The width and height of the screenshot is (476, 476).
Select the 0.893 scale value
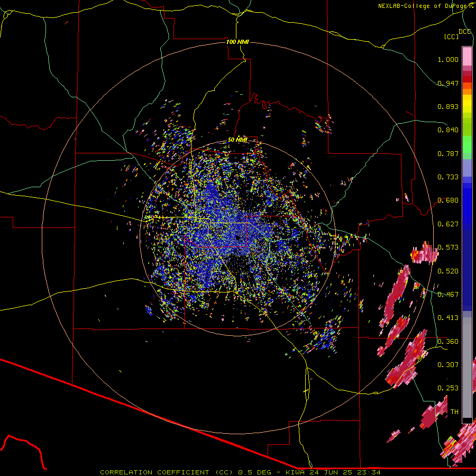[x=448, y=106]
